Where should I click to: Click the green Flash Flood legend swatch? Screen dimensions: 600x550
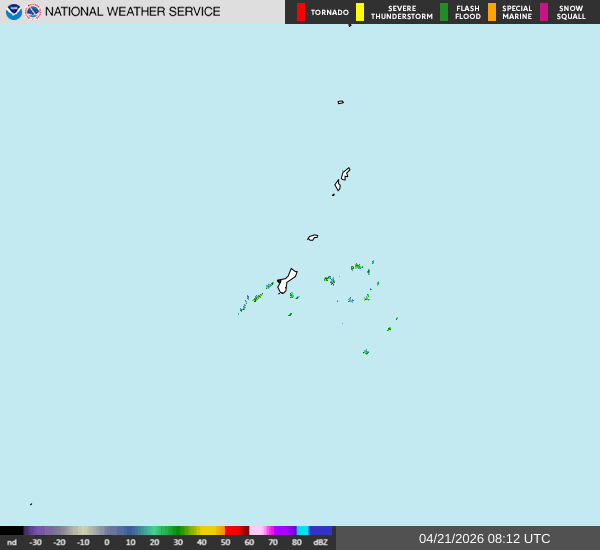click(444, 12)
